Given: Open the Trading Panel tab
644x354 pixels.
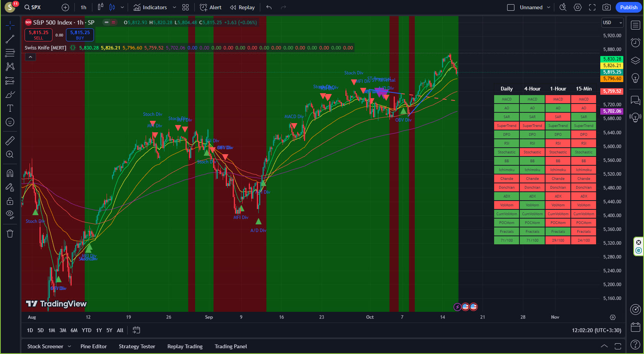Looking at the screenshot, I should click(231, 346).
